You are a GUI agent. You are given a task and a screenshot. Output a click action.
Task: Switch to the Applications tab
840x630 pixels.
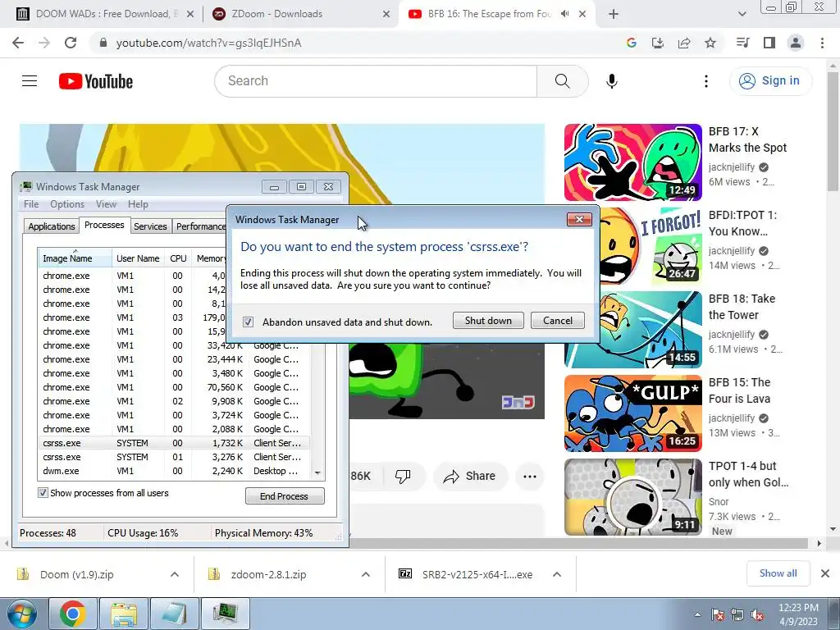click(52, 226)
